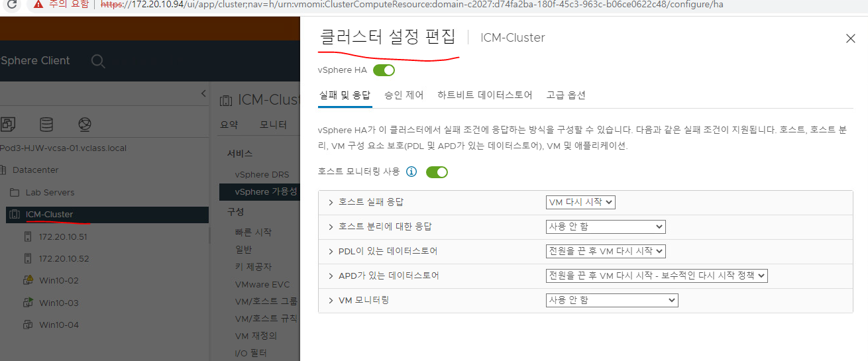Open the 호스트 분리에 대한 응답 dropdown
Viewport: 868px width, 361px height.
coord(606,227)
